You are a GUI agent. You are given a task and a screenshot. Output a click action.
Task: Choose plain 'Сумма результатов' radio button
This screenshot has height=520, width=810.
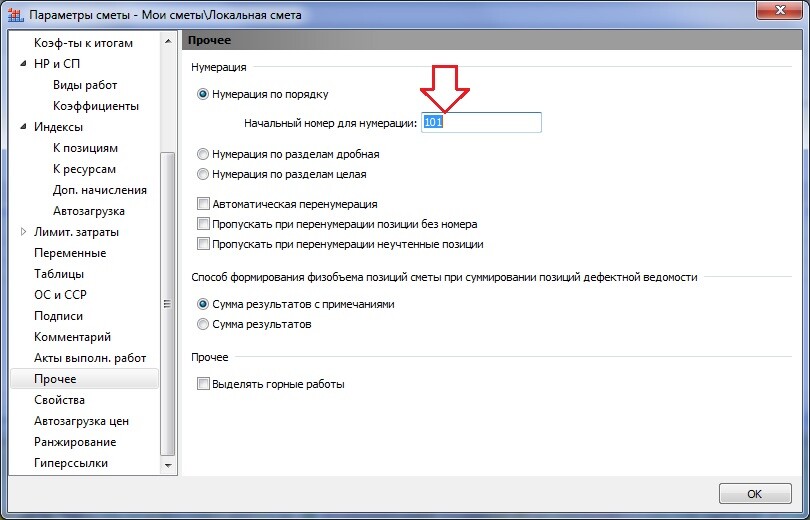(x=202, y=324)
